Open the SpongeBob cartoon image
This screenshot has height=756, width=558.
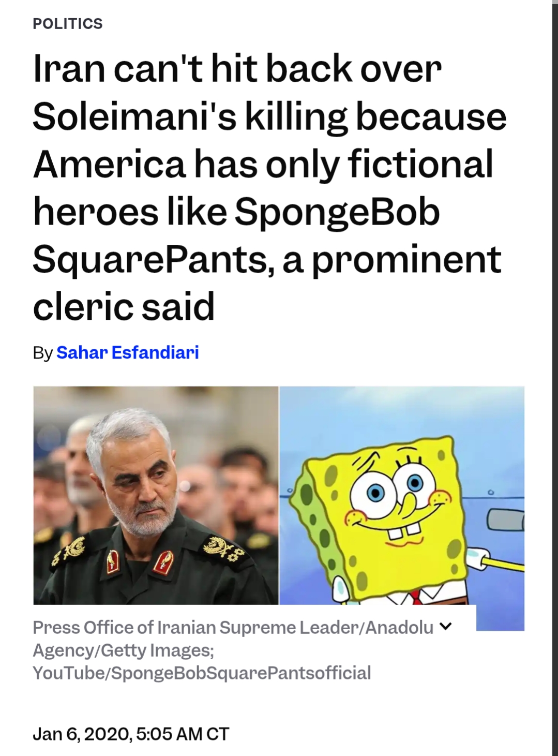click(402, 495)
